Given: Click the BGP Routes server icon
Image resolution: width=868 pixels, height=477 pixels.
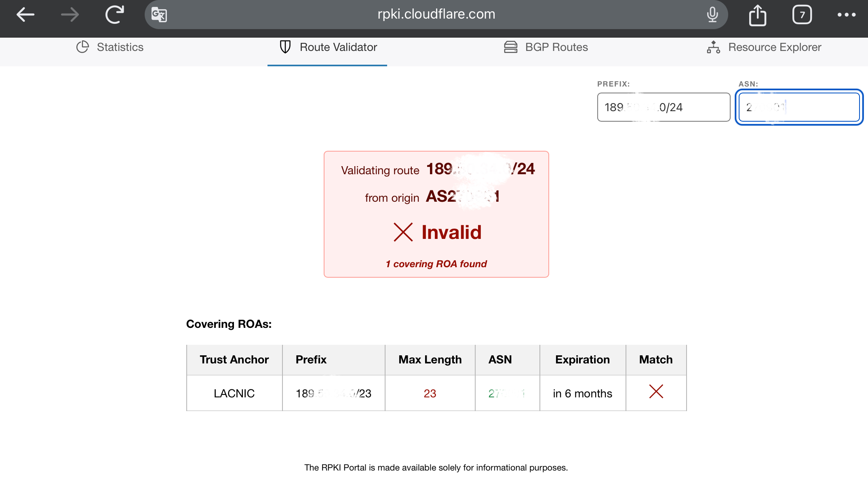Looking at the screenshot, I should (x=510, y=47).
